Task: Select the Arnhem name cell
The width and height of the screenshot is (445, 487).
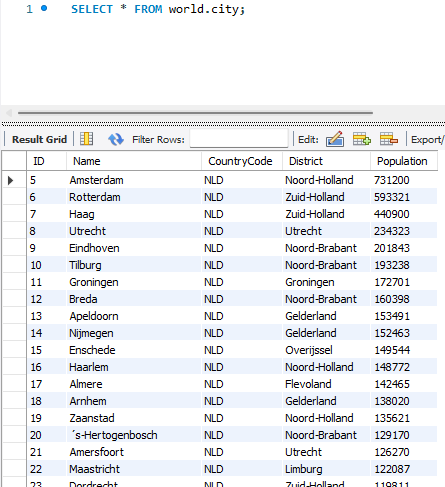Action: click(134, 401)
